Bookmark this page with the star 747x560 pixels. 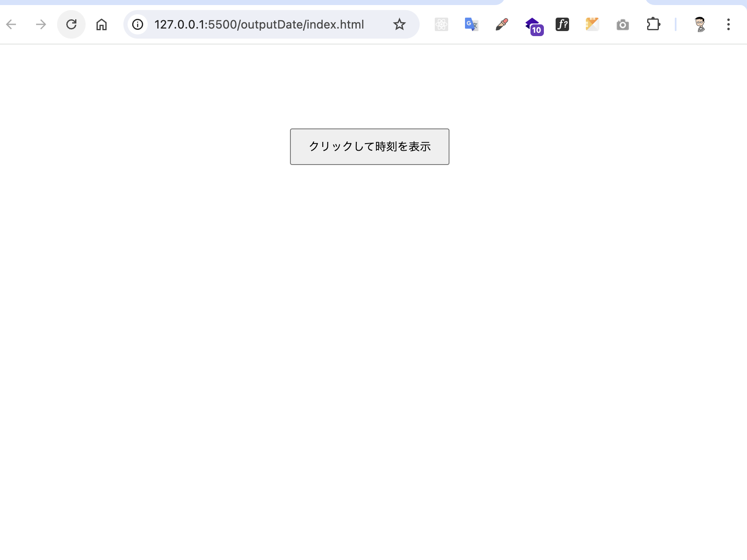click(x=399, y=24)
